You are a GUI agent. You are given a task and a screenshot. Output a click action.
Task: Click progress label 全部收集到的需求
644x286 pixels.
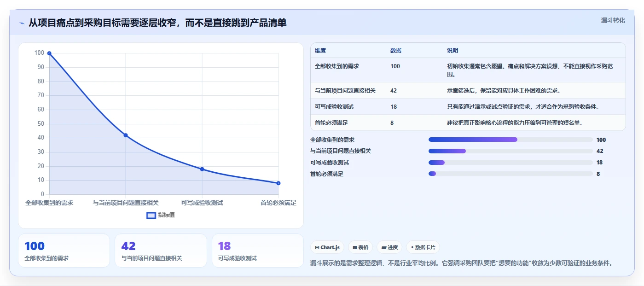[332, 140]
